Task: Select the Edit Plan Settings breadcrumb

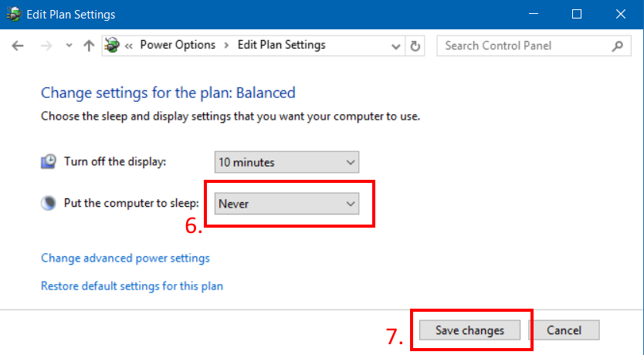Action: tap(281, 45)
